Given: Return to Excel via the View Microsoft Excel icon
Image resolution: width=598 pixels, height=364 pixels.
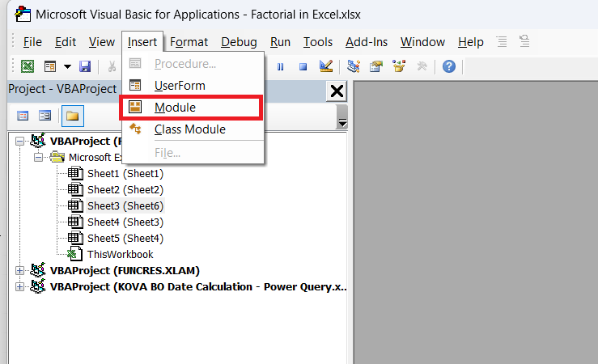Looking at the screenshot, I should [28, 66].
